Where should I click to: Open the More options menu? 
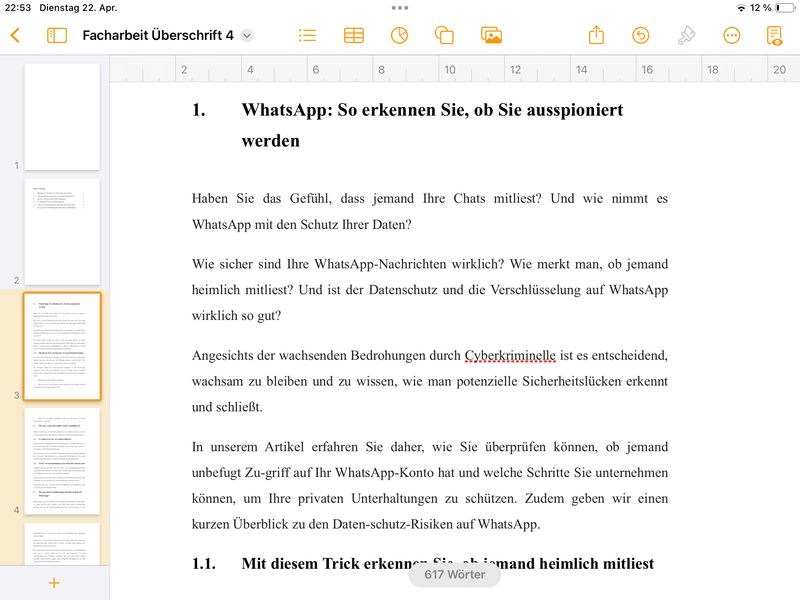[x=732, y=35]
